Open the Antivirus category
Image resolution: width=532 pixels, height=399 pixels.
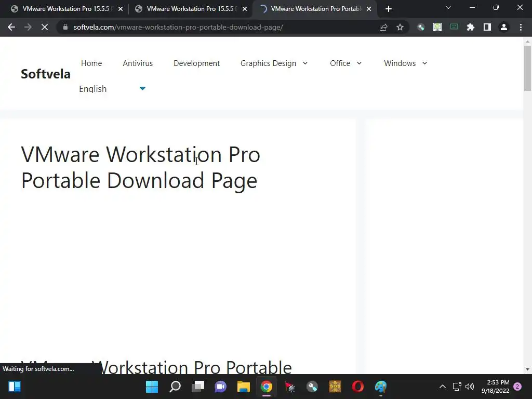[x=138, y=63]
